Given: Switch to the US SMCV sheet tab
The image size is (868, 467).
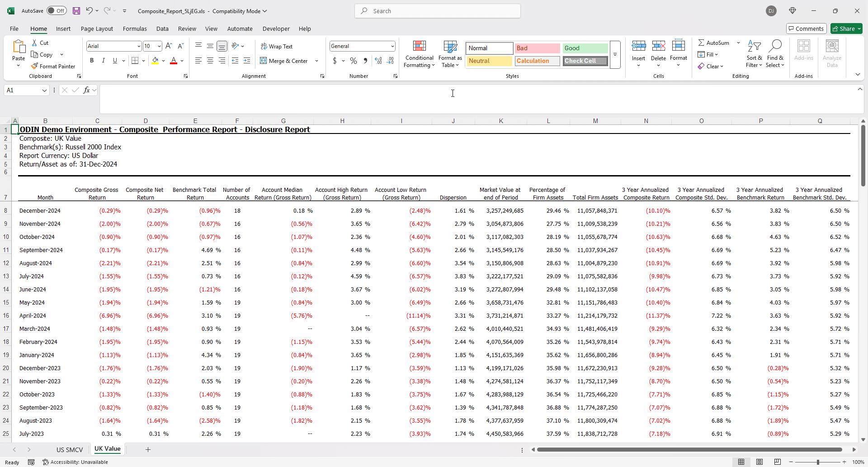Looking at the screenshot, I should tap(70, 450).
